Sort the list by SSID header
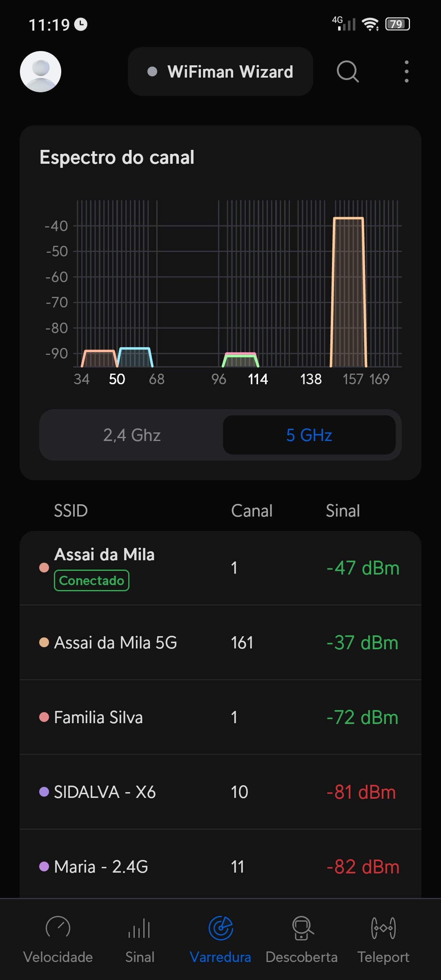Screen dimensions: 441x980 point(71,511)
